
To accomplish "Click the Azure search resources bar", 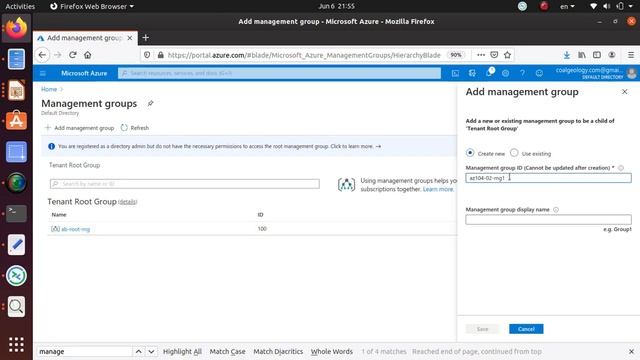I will 279,73.
